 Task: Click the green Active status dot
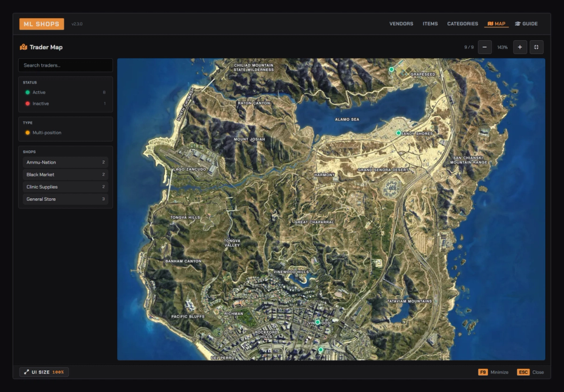click(x=28, y=92)
